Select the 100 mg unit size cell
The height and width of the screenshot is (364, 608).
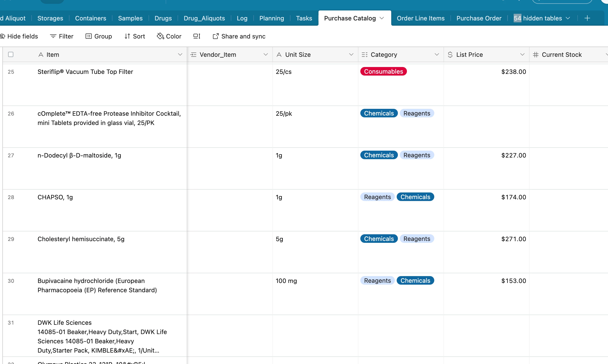(315, 294)
